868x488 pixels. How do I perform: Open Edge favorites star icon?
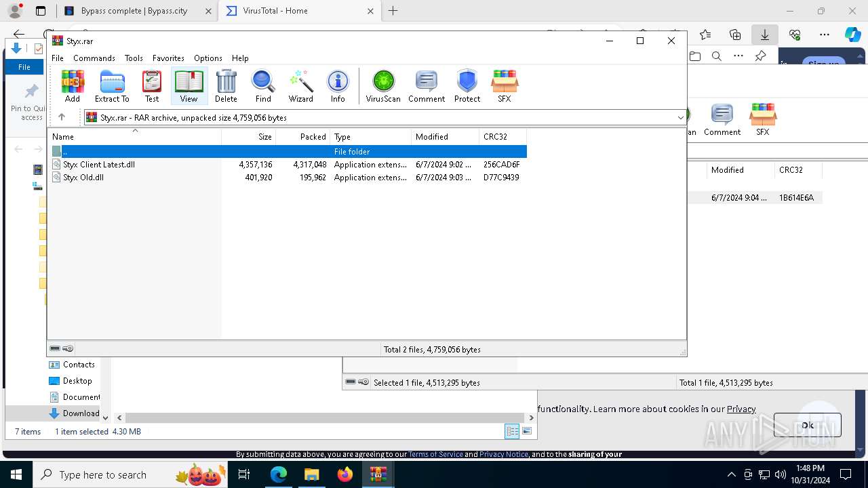pyautogui.click(x=705, y=35)
